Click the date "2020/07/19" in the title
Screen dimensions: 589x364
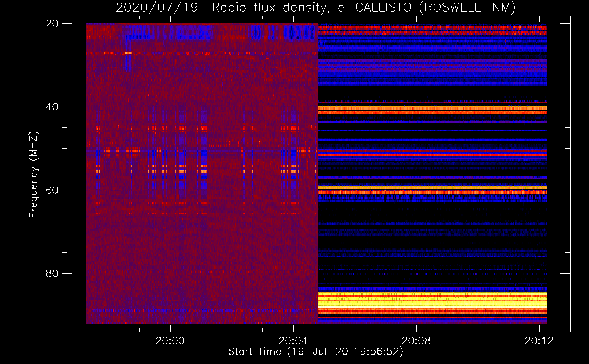(157, 7)
